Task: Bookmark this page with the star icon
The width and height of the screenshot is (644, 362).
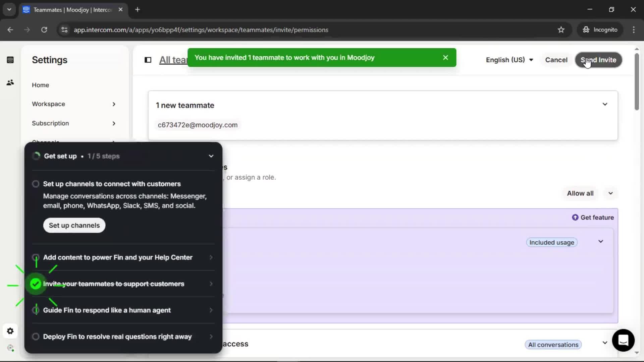Action: [x=561, y=30]
